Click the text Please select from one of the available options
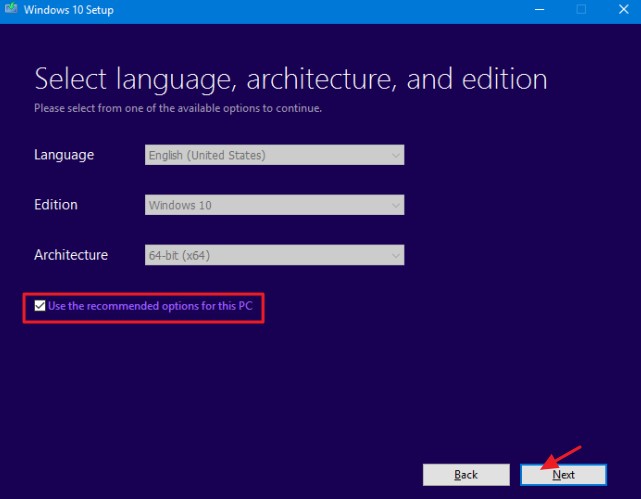 [x=178, y=108]
